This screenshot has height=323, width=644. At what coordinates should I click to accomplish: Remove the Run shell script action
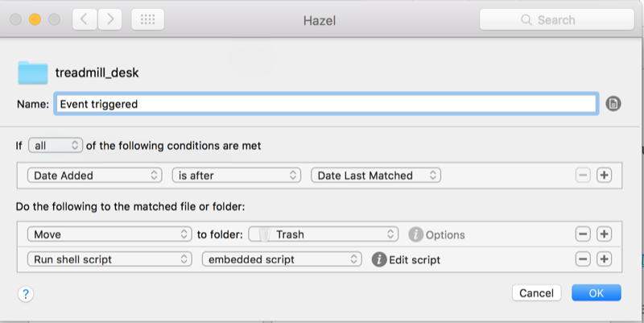582,260
